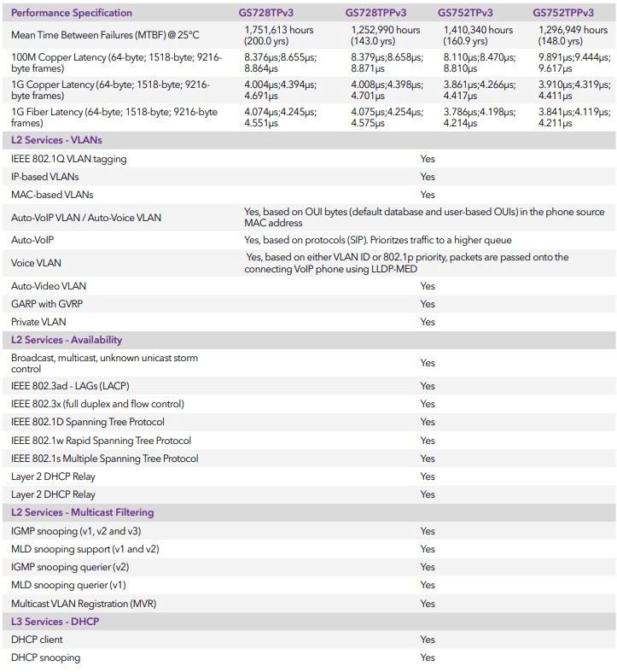617x672 pixels.
Task: Click the '1,252,990 hours' MTBF value
Action: tap(386, 30)
